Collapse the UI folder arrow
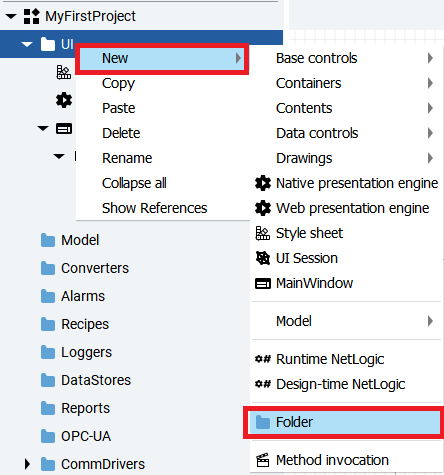 pos(27,44)
